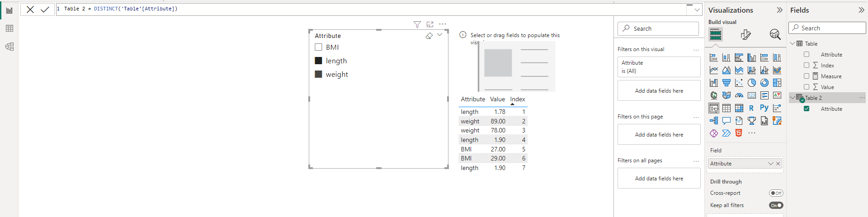The image size is (868, 217).
Task: Open the 'Attribute is (All)' filter card
Action: [659, 67]
